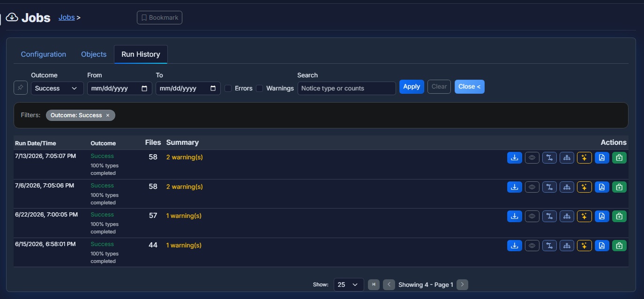Image resolution: width=644 pixels, height=299 pixels.
Task: Click the file count 57
Action: click(153, 216)
